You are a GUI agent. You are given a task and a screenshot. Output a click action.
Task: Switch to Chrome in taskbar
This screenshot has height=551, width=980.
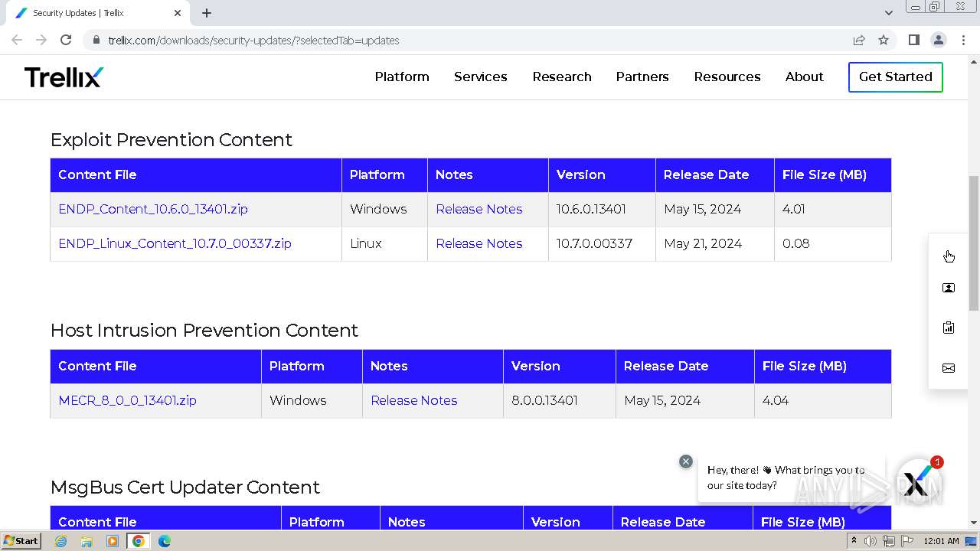(x=139, y=541)
